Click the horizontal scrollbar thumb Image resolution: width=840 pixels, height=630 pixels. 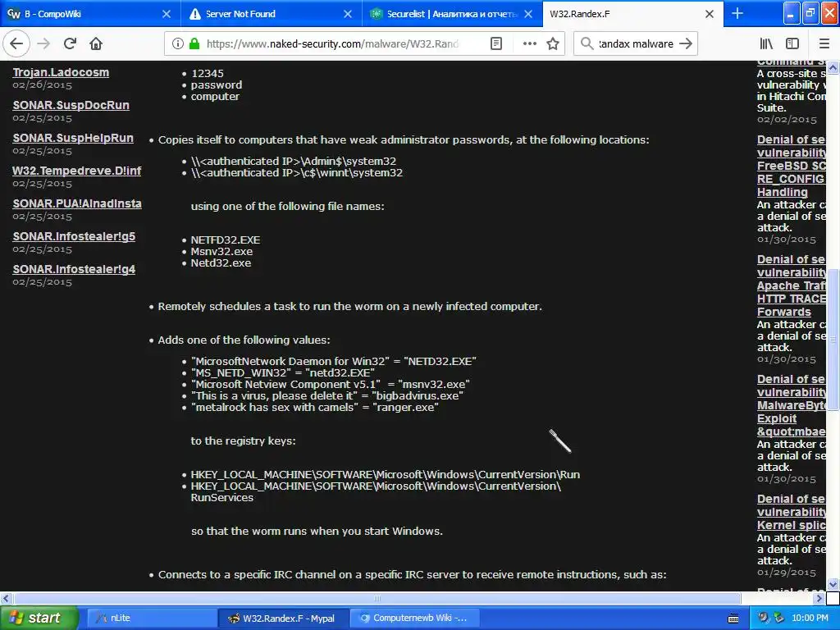coord(377,598)
